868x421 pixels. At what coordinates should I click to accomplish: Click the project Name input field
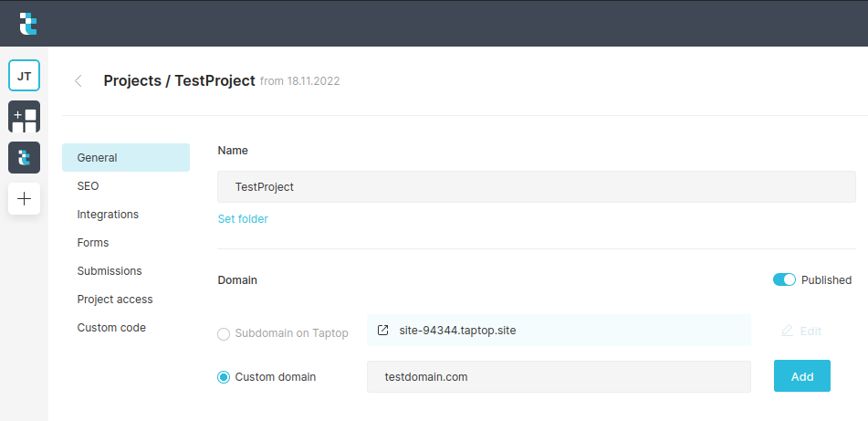(537, 186)
